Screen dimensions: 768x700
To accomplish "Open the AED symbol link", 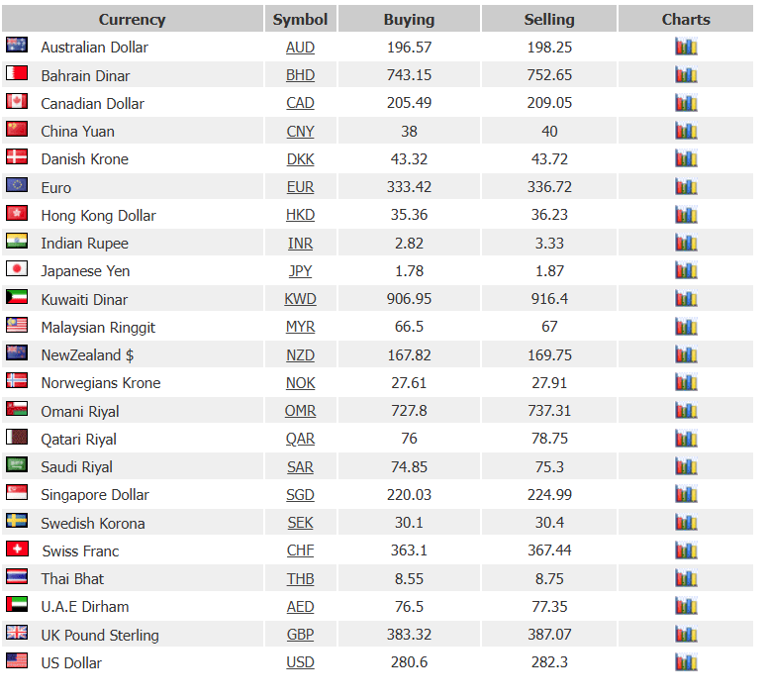I will 300,607.
